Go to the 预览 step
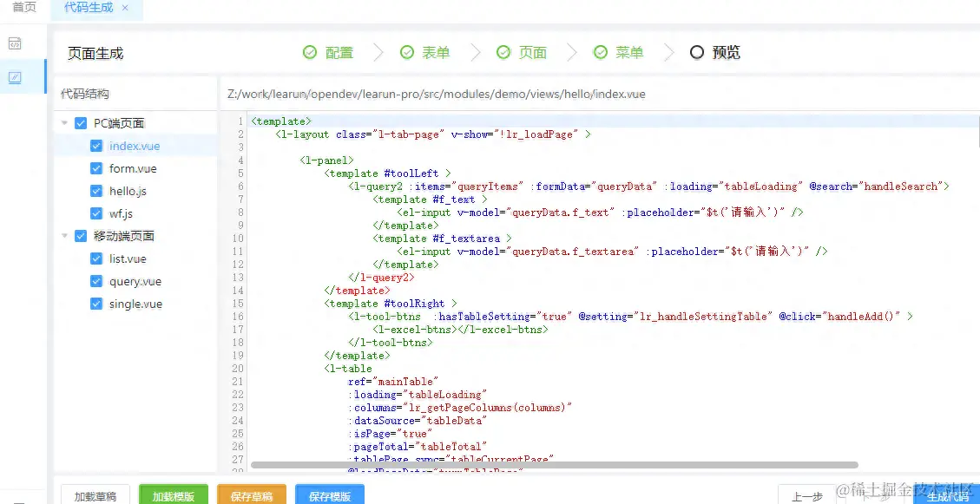The height and width of the screenshot is (504, 980). click(727, 52)
